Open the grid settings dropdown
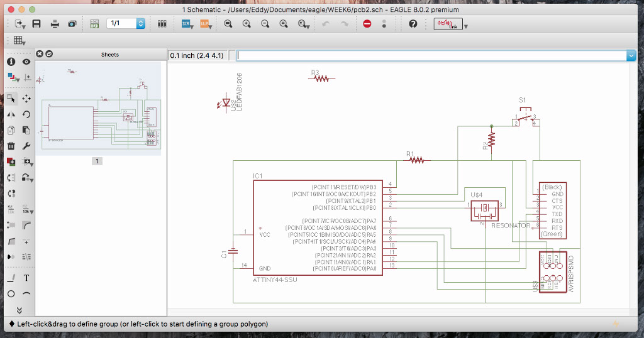The width and height of the screenshot is (644, 338). pyautogui.click(x=19, y=40)
